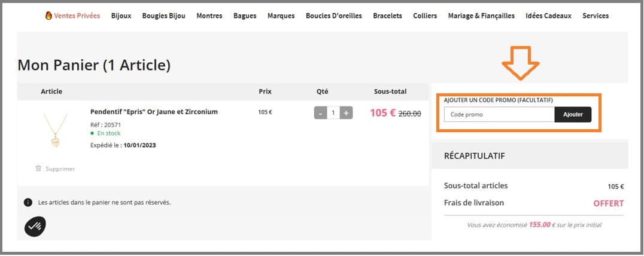Open the Bougies Bijou menu
The image size is (644, 256).
pos(163,16)
